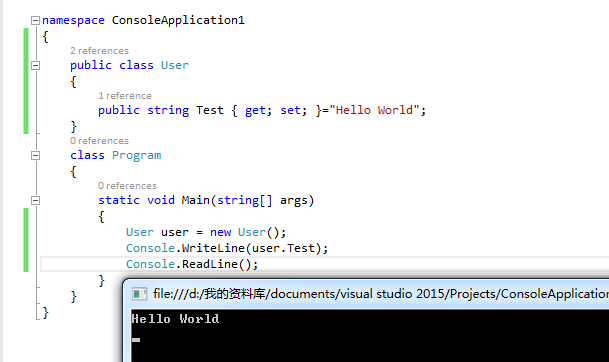The image size is (609, 362).
Task: Collapse the static void Main method
Action: click(35, 200)
